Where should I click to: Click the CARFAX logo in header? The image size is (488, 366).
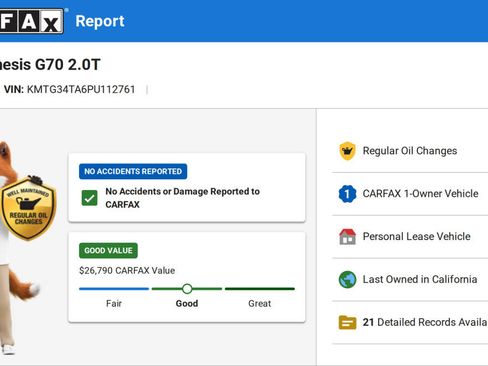point(32,21)
